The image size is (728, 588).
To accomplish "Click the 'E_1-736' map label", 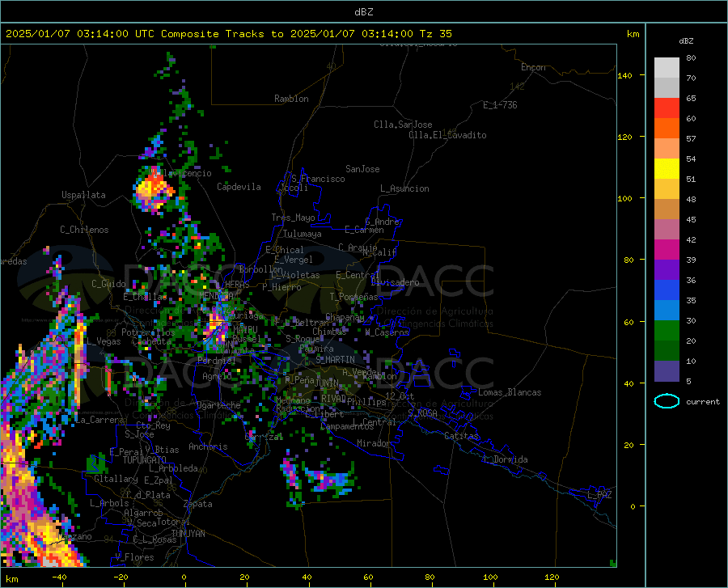I will point(500,105).
